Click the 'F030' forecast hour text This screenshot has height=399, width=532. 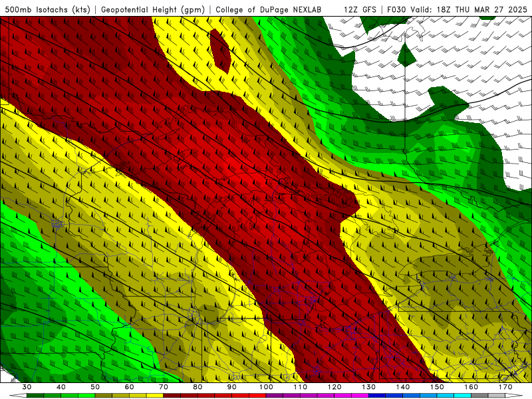(396, 9)
